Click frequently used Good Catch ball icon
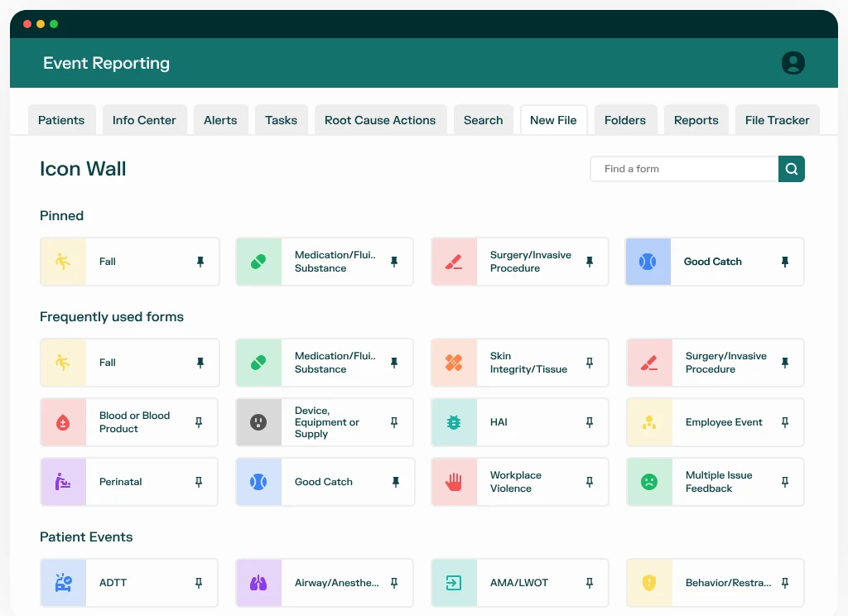Image resolution: width=848 pixels, height=616 pixels. (258, 482)
